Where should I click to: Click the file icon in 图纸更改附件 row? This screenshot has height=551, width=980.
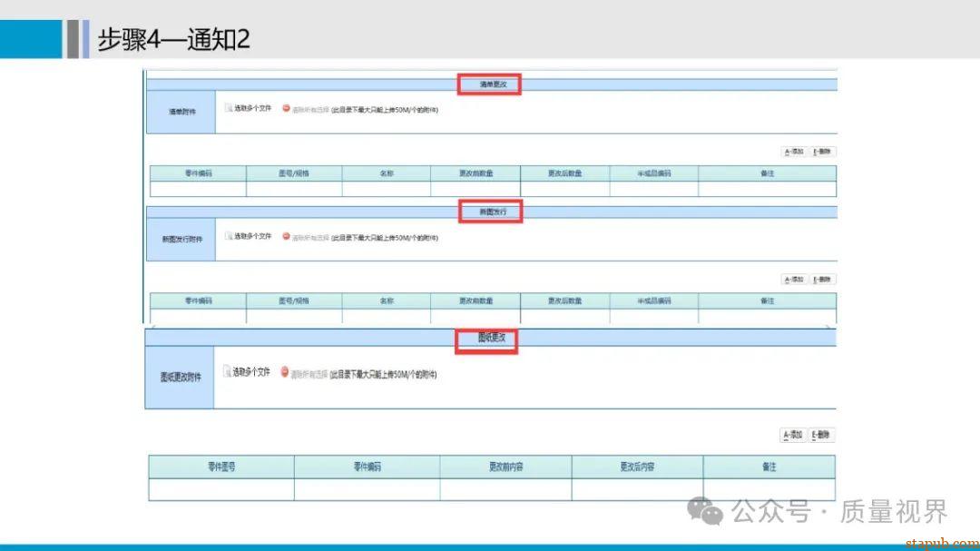click(x=227, y=372)
